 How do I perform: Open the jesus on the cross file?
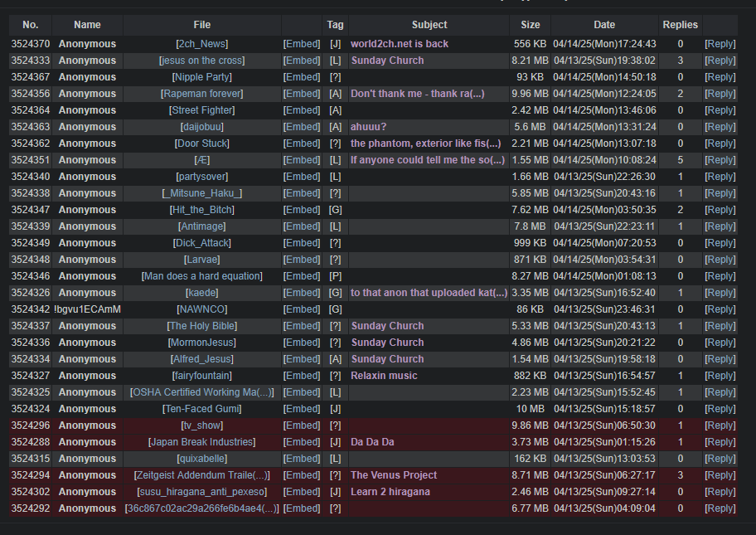(x=202, y=61)
